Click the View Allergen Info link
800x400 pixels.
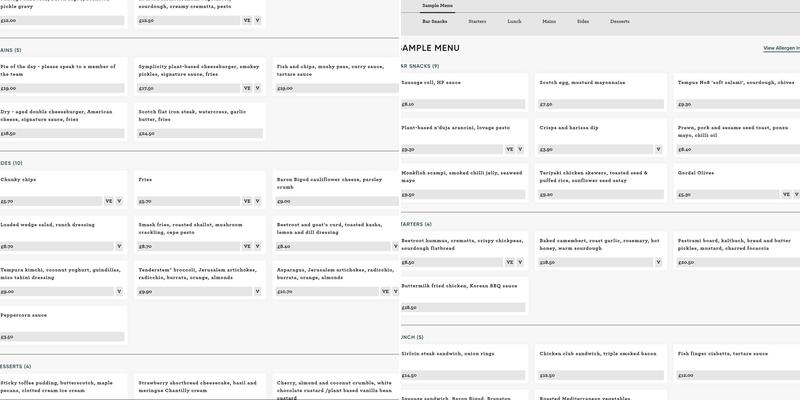[781, 48]
